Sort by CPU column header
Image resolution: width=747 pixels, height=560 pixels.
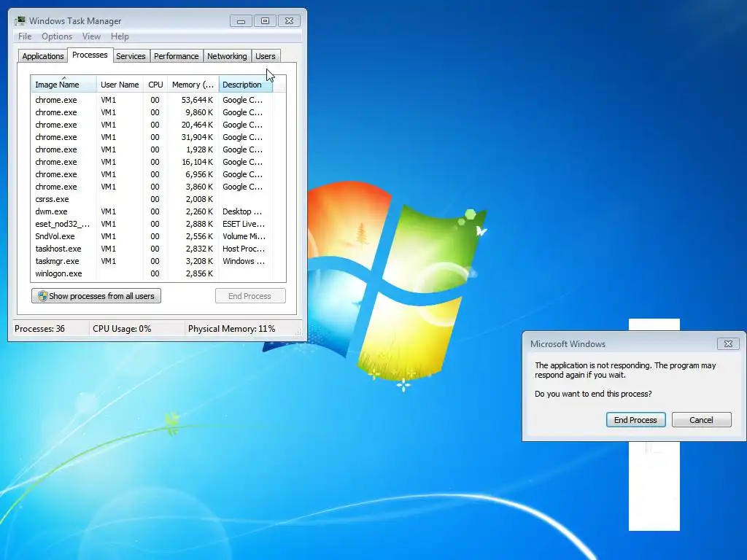pyautogui.click(x=155, y=85)
